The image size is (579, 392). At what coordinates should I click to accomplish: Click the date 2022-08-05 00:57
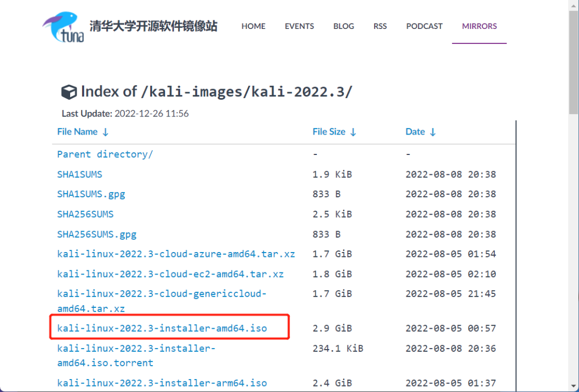coord(450,328)
